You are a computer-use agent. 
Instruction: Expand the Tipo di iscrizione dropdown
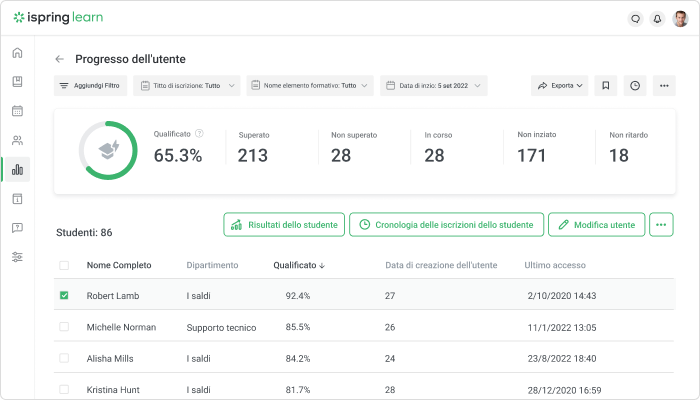tap(187, 85)
